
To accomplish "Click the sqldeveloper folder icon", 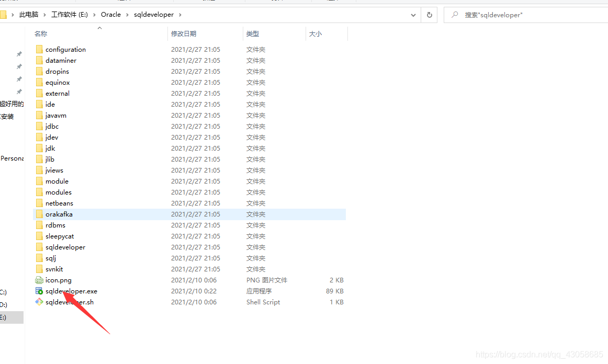I will coord(39,247).
